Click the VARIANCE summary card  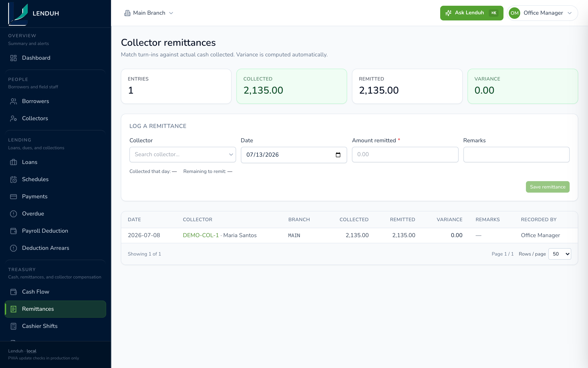[x=523, y=86]
